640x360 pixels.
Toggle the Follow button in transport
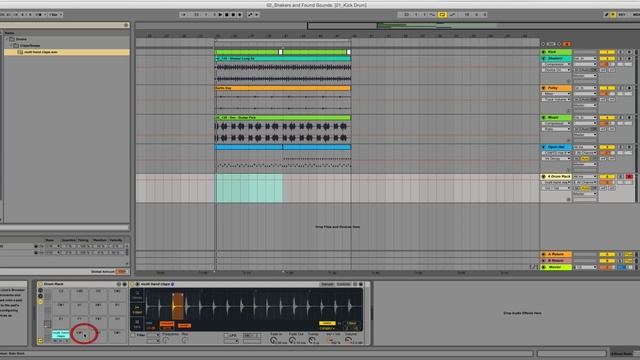pos(183,15)
